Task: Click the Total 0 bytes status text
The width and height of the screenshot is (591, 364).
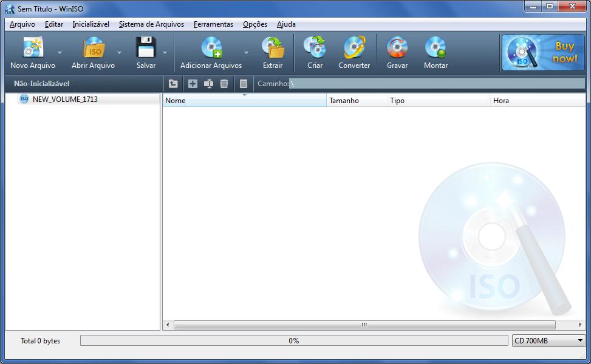Action: (x=40, y=341)
